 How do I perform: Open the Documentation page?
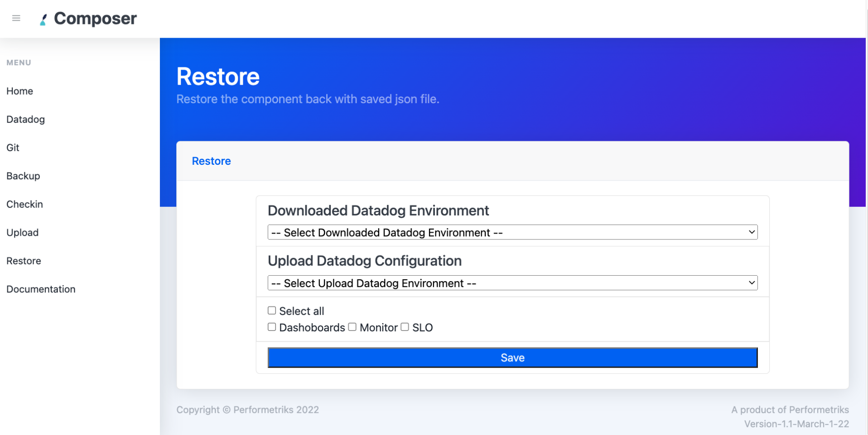[41, 289]
